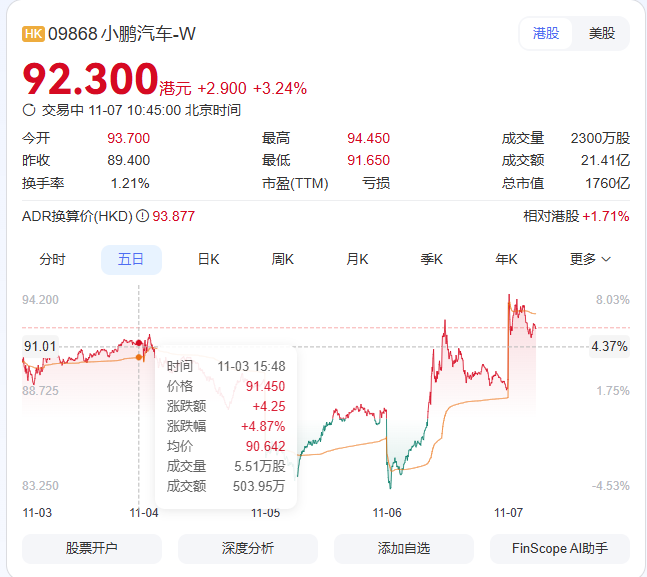Screen dimensions: 647x577
Task: Click the 成交量 value 2300万股
Action: click(600, 138)
